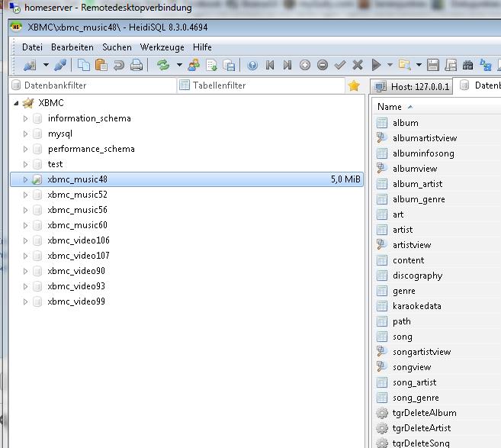The image size is (501, 448).
Task: Click the Insert row plus icon
Action: pyautogui.click(x=305, y=65)
